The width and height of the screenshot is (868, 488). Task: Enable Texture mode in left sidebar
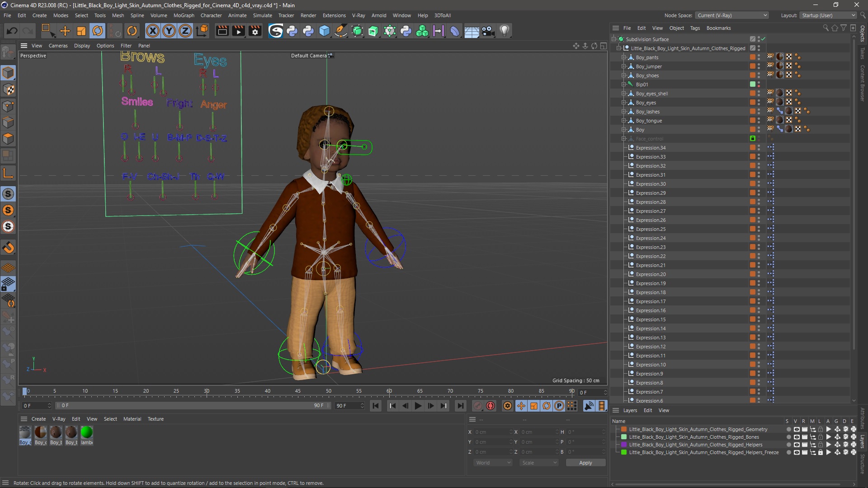point(8,89)
